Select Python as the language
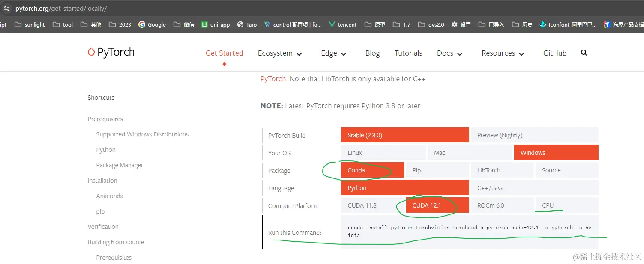Image resolution: width=644 pixels, height=264 pixels. click(x=405, y=187)
